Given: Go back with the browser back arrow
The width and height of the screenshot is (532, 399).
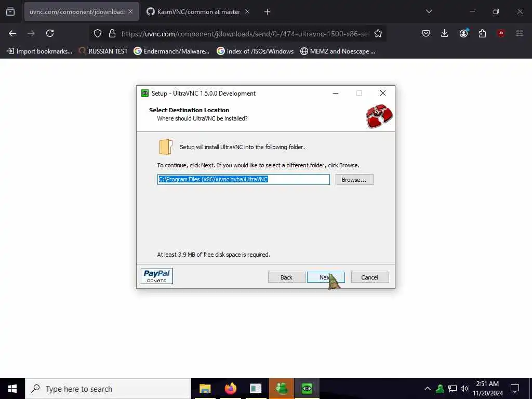Looking at the screenshot, I should (12, 33).
